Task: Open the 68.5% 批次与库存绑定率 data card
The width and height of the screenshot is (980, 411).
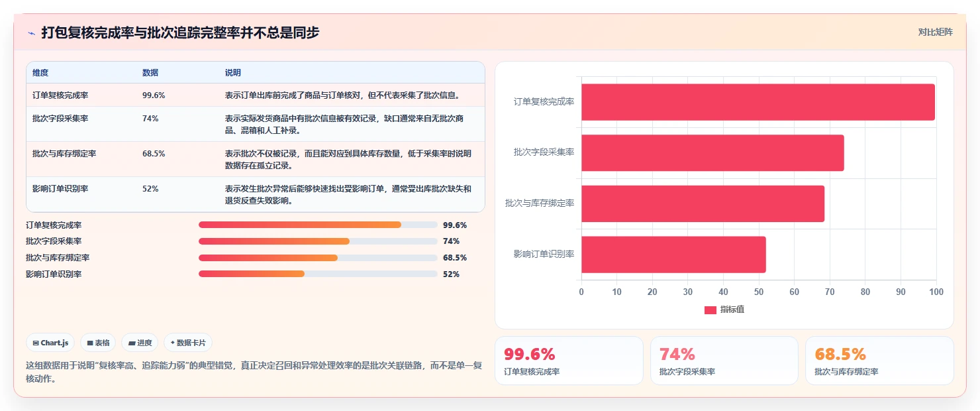Action: pos(879,361)
